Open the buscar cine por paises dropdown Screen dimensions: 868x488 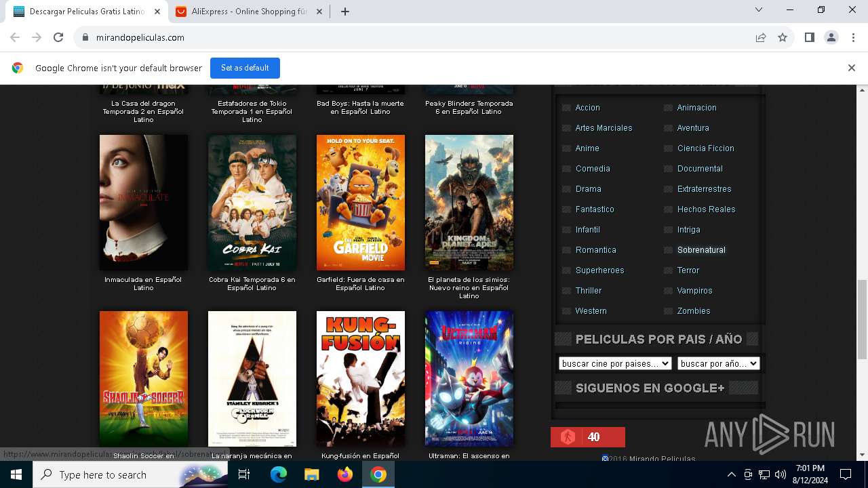(615, 363)
